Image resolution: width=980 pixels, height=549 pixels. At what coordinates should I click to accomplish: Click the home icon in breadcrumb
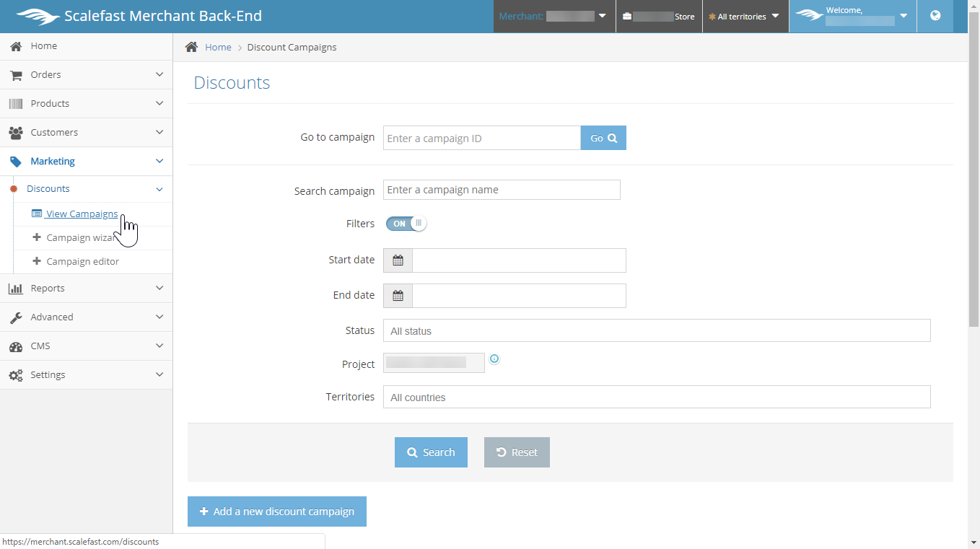click(191, 47)
